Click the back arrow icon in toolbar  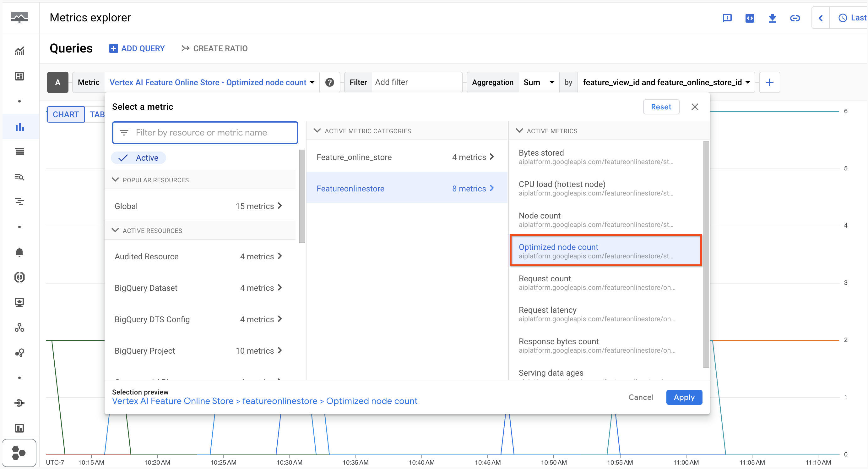[820, 18]
